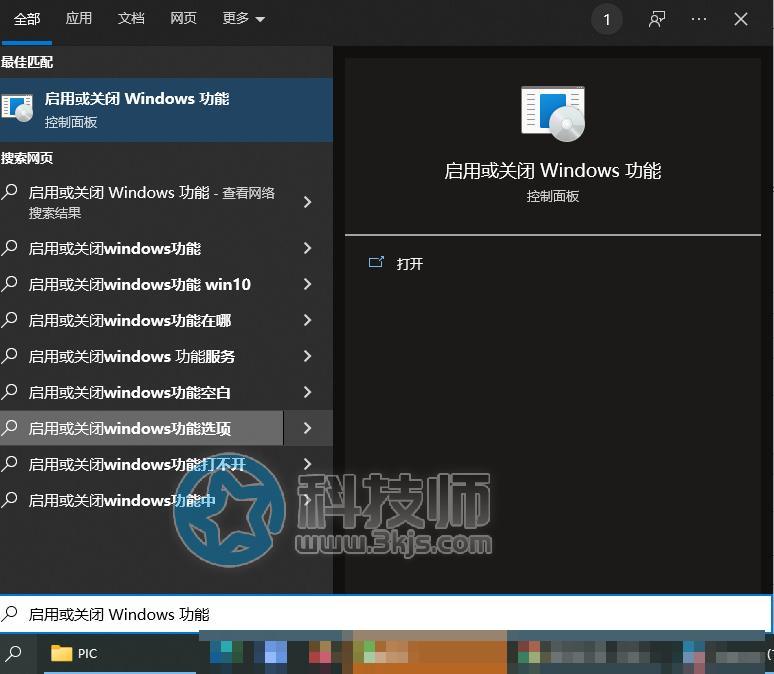Open the PIC folder in taskbar
The height and width of the screenshot is (674, 774).
[120, 653]
